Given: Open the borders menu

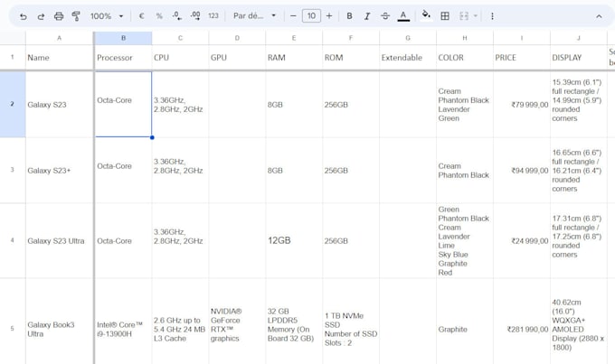Looking at the screenshot, I should pyautogui.click(x=445, y=16).
